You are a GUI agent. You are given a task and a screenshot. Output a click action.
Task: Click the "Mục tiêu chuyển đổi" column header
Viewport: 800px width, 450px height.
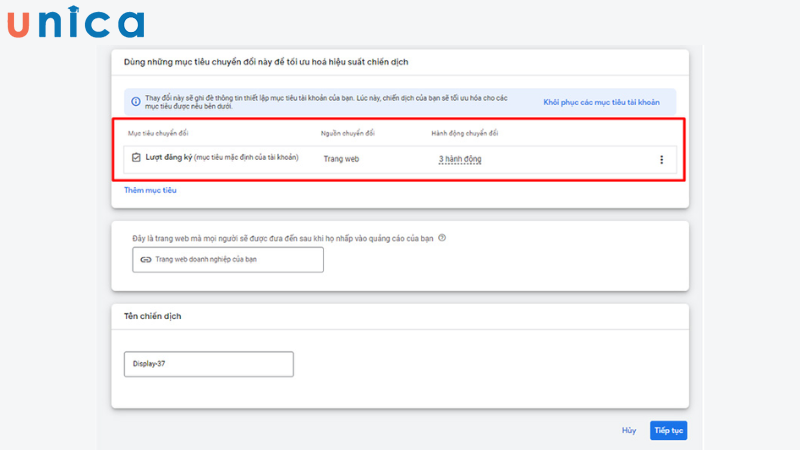pos(158,133)
